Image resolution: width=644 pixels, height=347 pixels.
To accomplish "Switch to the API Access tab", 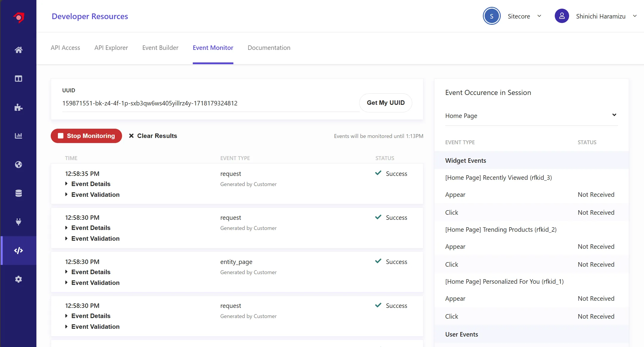I will point(66,47).
